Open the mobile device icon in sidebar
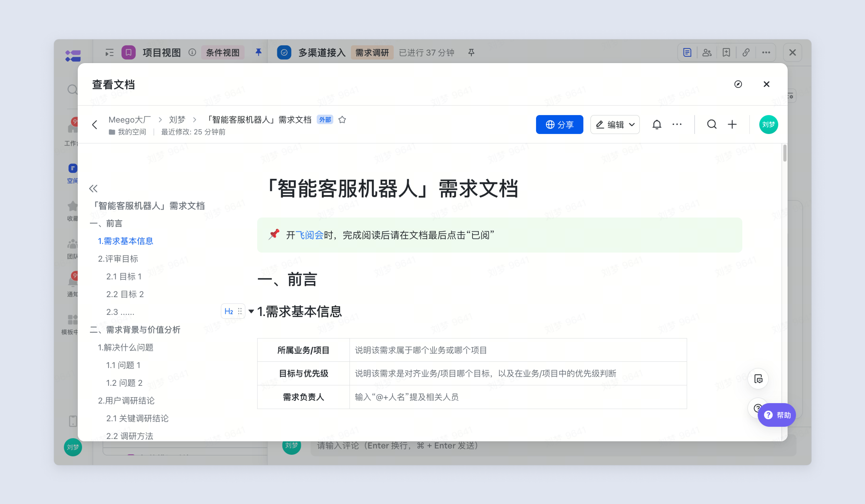865x504 pixels. click(73, 421)
